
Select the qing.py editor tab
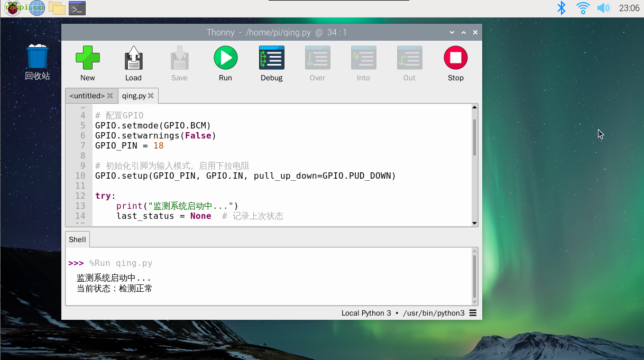coord(134,96)
